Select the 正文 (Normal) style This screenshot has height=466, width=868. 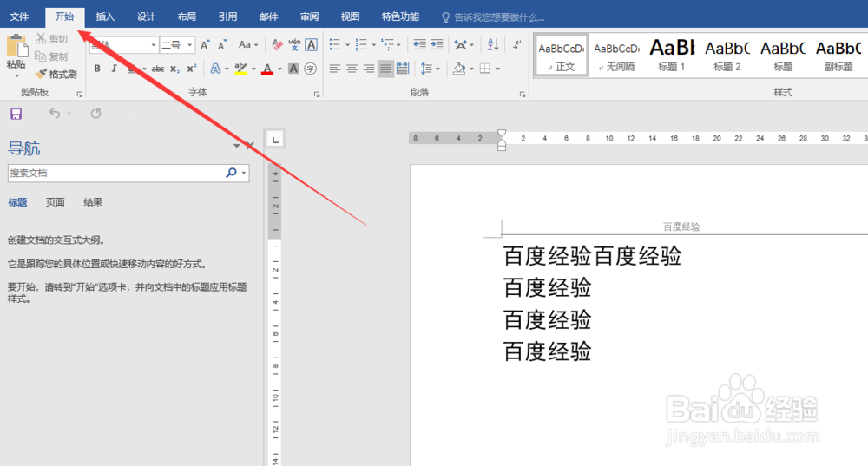[x=562, y=56]
